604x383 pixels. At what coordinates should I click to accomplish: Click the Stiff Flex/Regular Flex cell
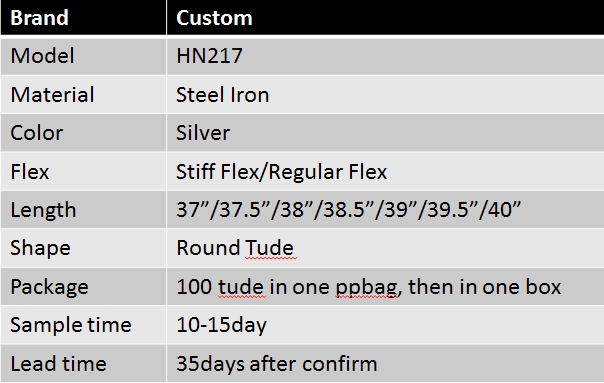(385, 171)
